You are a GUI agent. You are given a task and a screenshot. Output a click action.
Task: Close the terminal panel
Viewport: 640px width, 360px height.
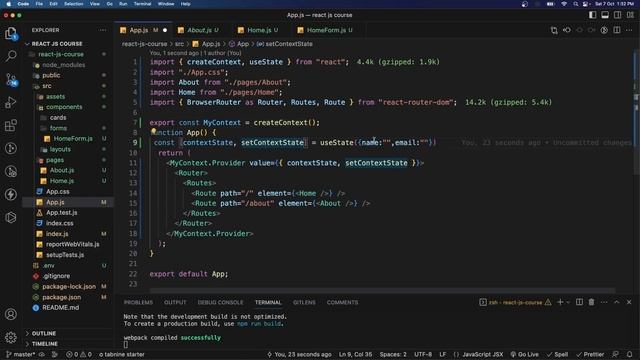click(x=629, y=302)
